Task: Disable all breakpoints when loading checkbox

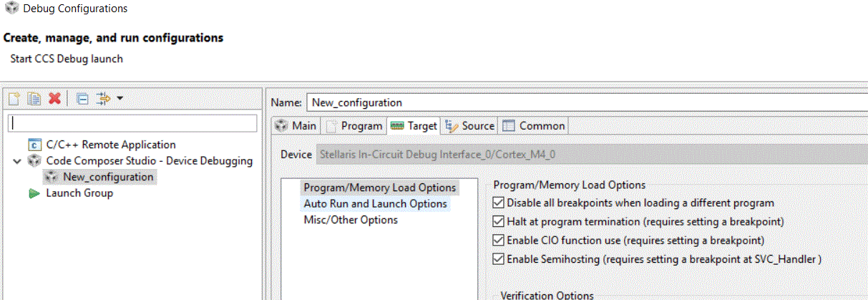Action: 499,203
